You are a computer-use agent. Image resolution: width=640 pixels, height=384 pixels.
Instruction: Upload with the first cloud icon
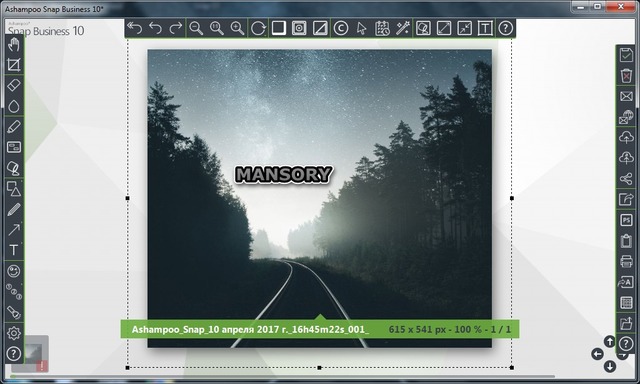626,138
